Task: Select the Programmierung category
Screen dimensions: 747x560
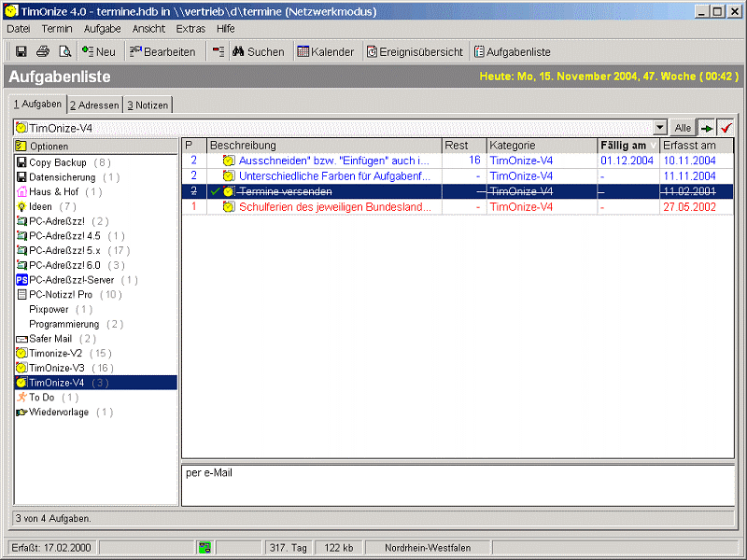Action: (95, 324)
